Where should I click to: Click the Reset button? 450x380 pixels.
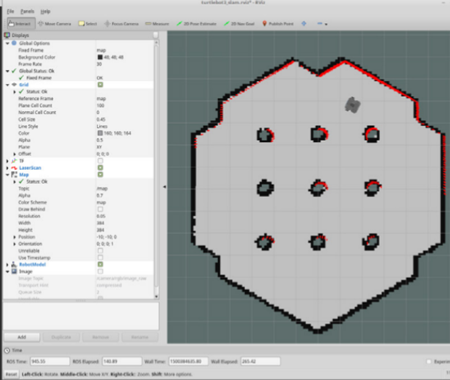point(11,374)
